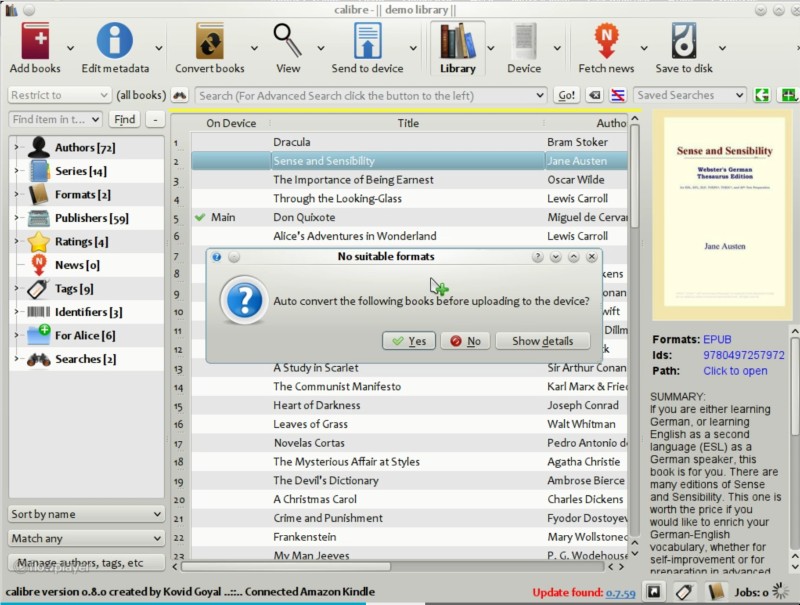This screenshot has width=800, height=605.
Task: Select The Communist Manifesto row
Action: [x=409, y=386]
